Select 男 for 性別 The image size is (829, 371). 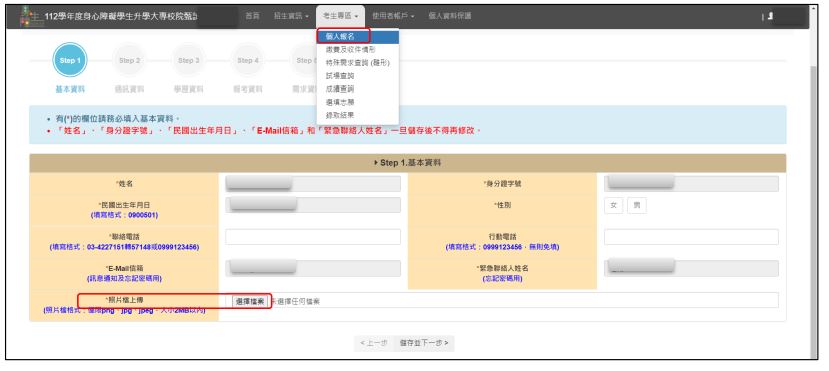(x=637, y=206)
